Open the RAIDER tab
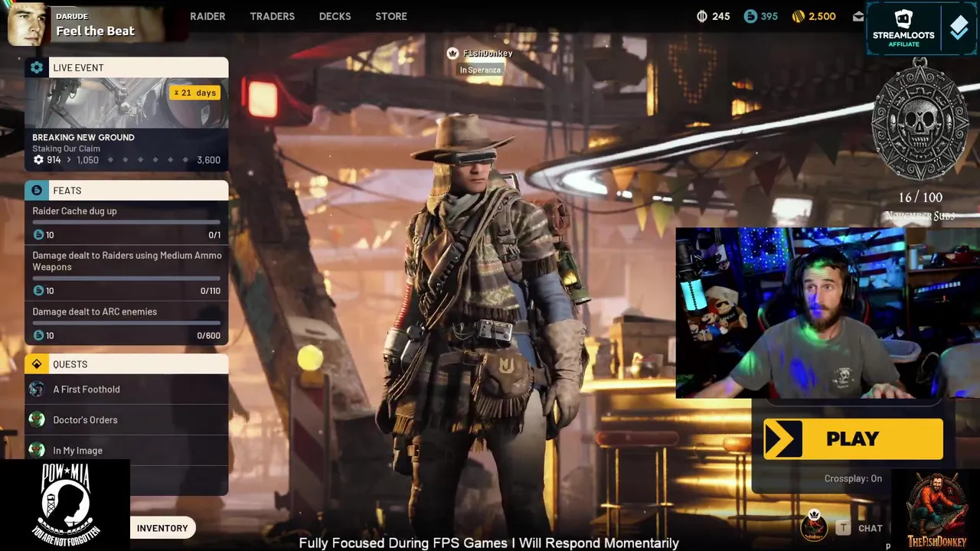 tap(207, 16)
